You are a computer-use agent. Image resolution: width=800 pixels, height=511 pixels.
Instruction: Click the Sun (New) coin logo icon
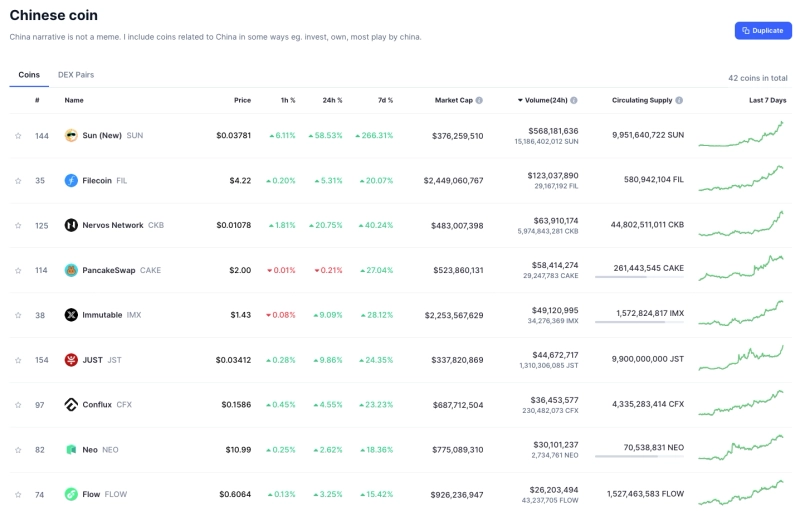71,135
